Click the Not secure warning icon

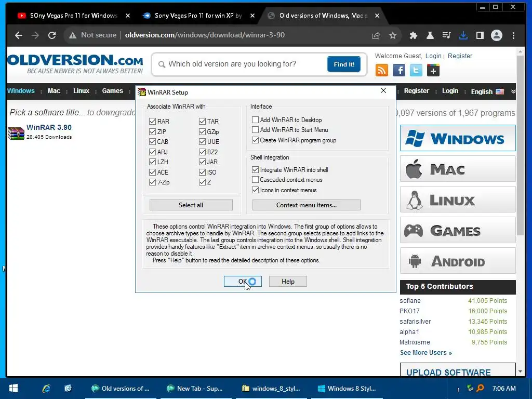73,35
